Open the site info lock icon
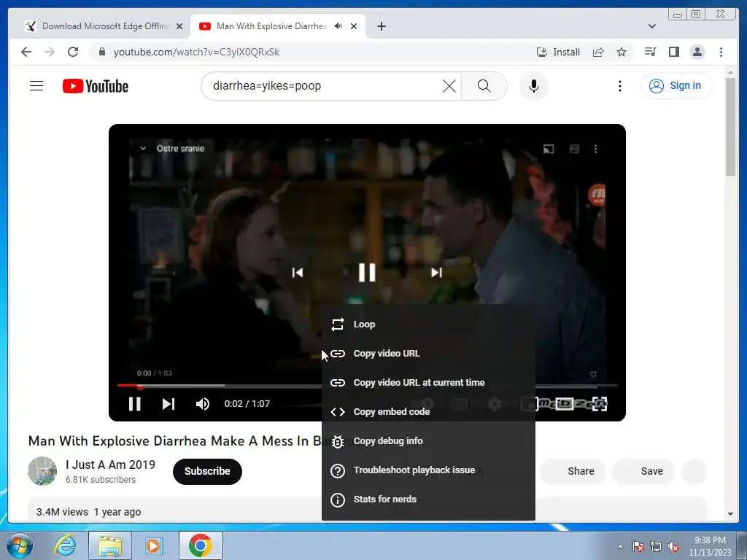 (x=102, y=52)
